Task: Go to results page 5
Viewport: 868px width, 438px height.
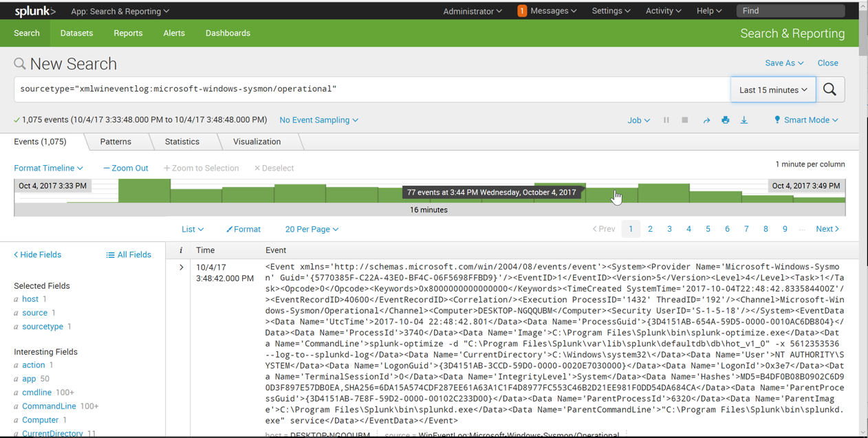Action: click(x=708, y=229)
